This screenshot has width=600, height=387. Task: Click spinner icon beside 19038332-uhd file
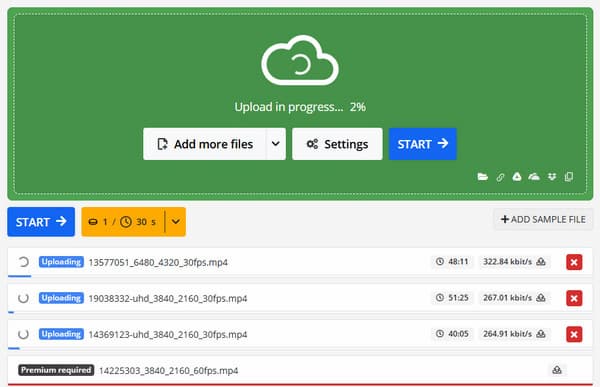[x=23, y=298]
